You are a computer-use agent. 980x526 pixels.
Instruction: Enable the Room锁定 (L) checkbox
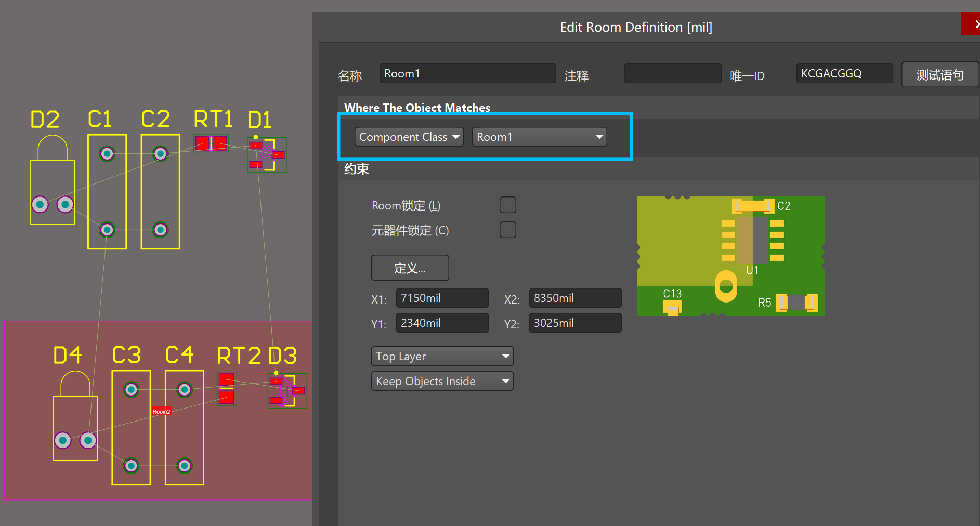click(x=507, y=205)
